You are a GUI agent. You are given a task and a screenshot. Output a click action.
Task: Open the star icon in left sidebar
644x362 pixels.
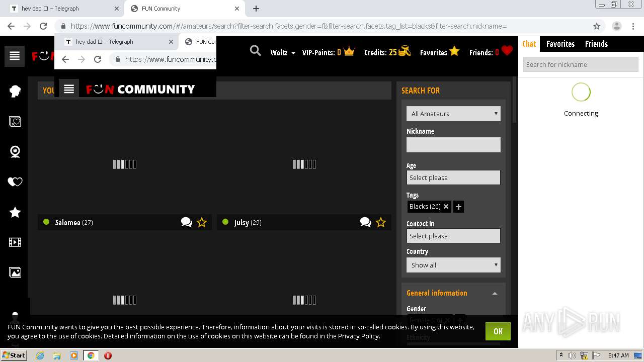pos(15,212)
